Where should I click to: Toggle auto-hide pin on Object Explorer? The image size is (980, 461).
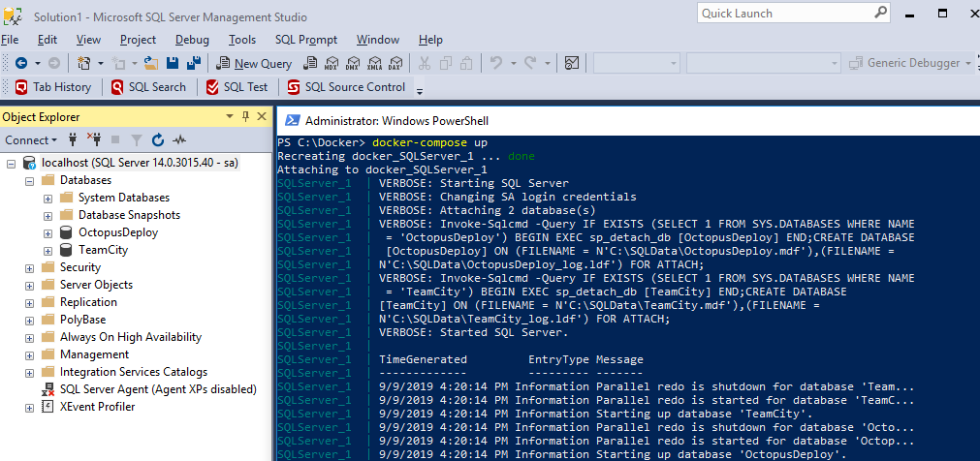[246, 117]
